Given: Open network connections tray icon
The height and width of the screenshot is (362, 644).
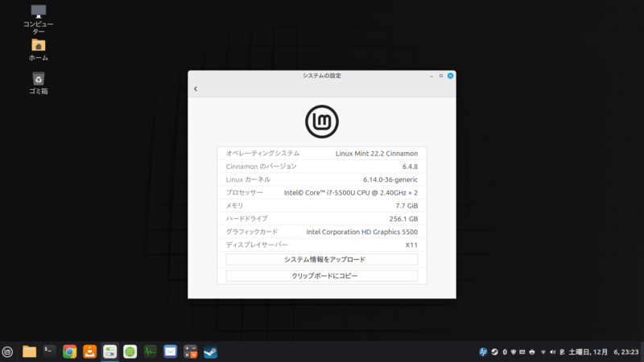Looking at the screenshot, I should point(543,352).
